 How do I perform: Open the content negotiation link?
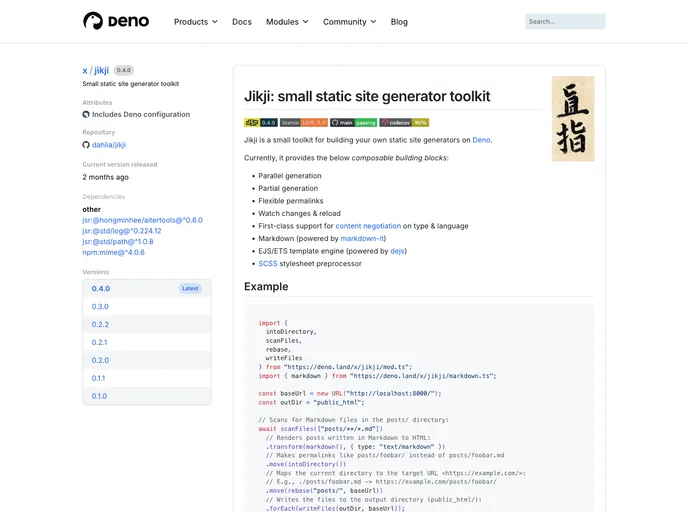click(x=368, y=226)
